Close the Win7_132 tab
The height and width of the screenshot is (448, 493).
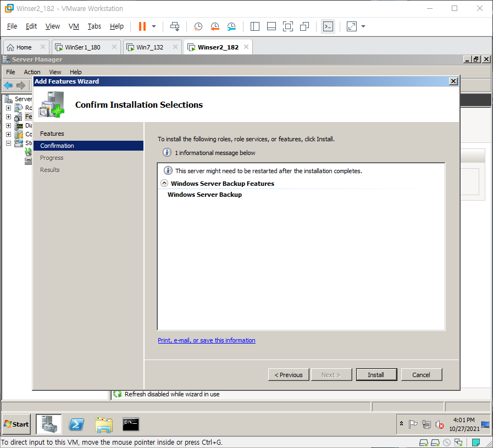175,47
